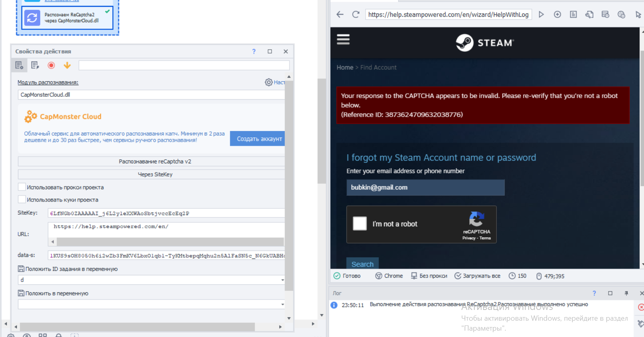This screenshot has height=337, width=644.
Task: Click the CapMonsterCloud.dll module field
Action: click(x=151, y=95)
